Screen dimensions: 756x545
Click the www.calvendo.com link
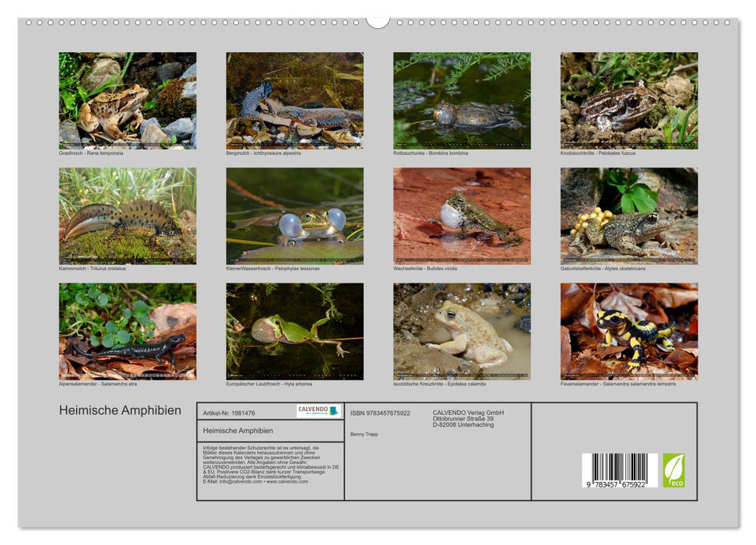click(x=287, y=482)
